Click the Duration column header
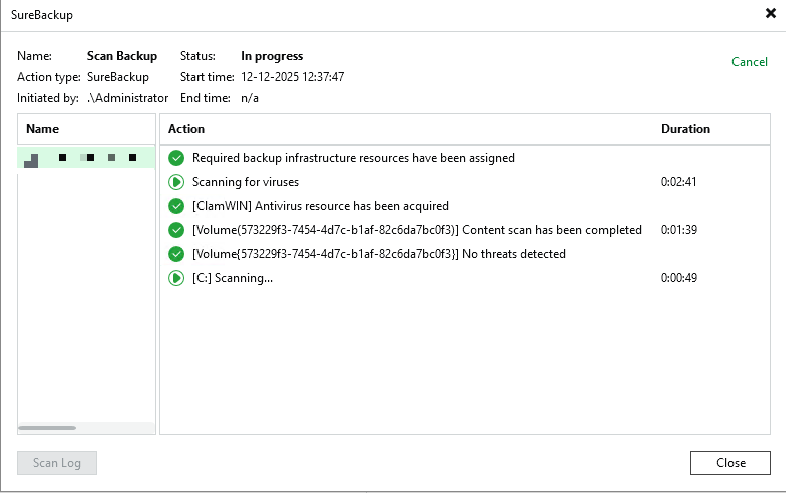Viewport: 786px width, 493px height. [685, 129]
